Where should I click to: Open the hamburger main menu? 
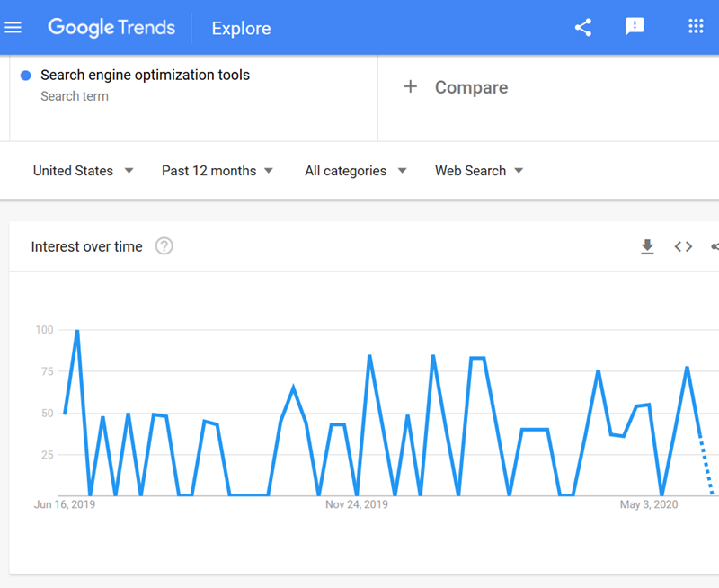tap(13, 27)
